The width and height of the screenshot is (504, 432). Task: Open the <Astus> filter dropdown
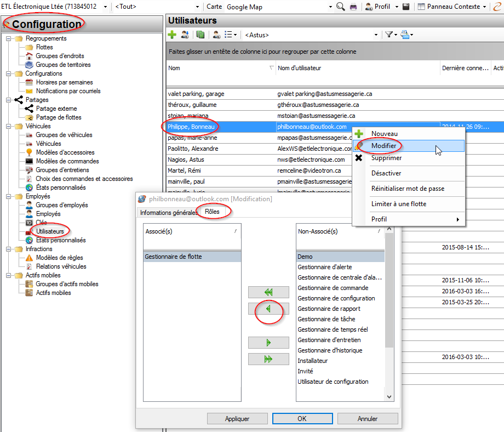376,35
